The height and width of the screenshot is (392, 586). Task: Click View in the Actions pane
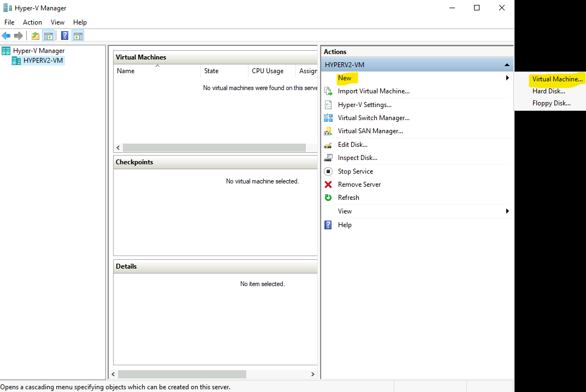tap(345, 211)
